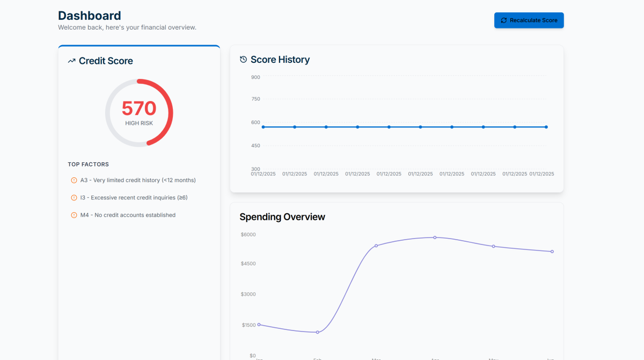Screen dimensions: 644x360
Task: Click the warning icon next to A3 factor
Action: (x=74, y=181)
